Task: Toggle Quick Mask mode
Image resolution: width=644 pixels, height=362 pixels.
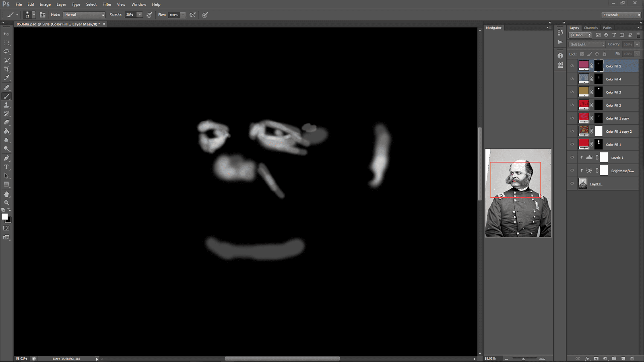Action: (6, 228)
